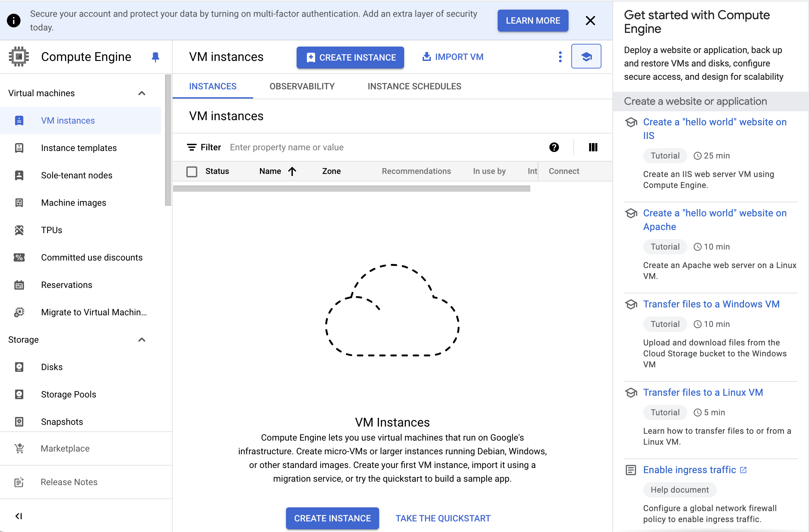Screen dimensions: 809x532
Task: Click the table horizontal scrollbar
Action: click(352, 189)
